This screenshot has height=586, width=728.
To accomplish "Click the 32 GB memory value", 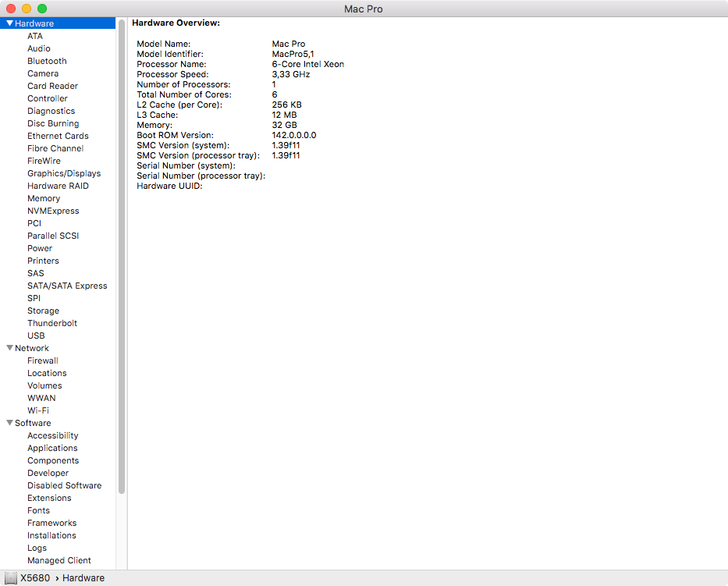I will tap(284, 125).
